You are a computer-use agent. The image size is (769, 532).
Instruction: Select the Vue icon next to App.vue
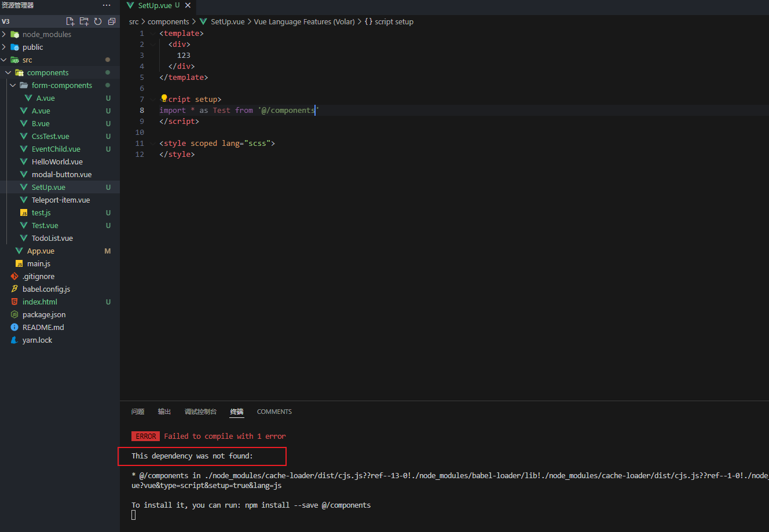pos(19,251)
